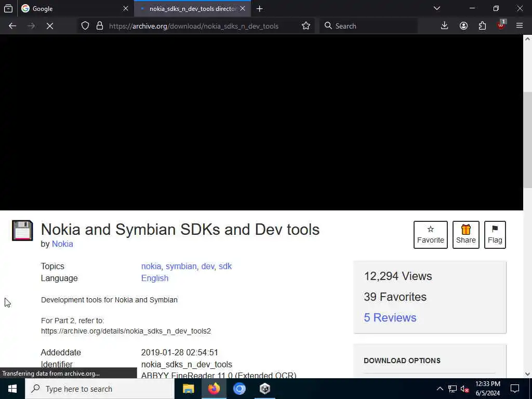532x399 pixels.
Task: Click the 12,294 Views text
Action: coord(398,276)
